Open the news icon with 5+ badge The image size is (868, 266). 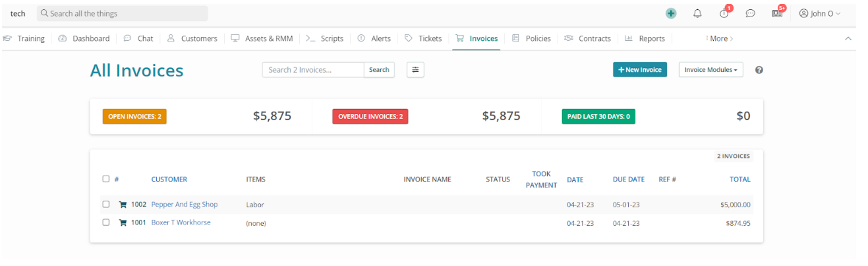tap(777, 13)
